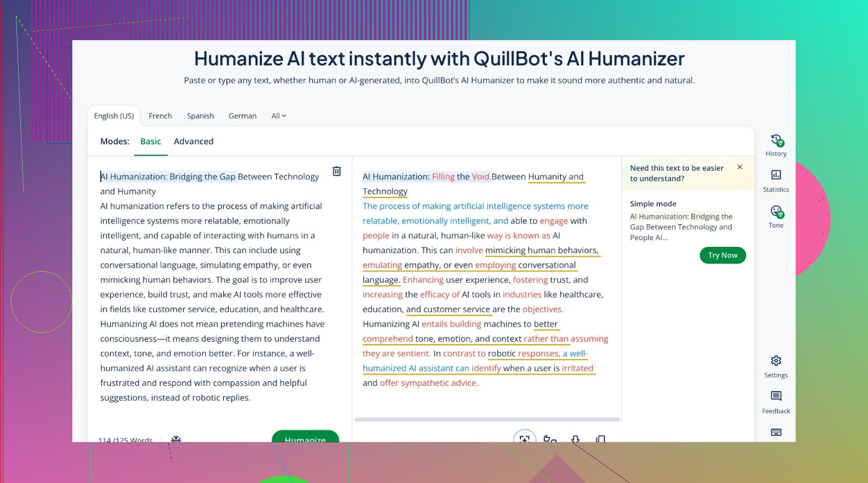Click the green Humanize button
This screenshot has width=868, height=483.
(x=305, y=437)
